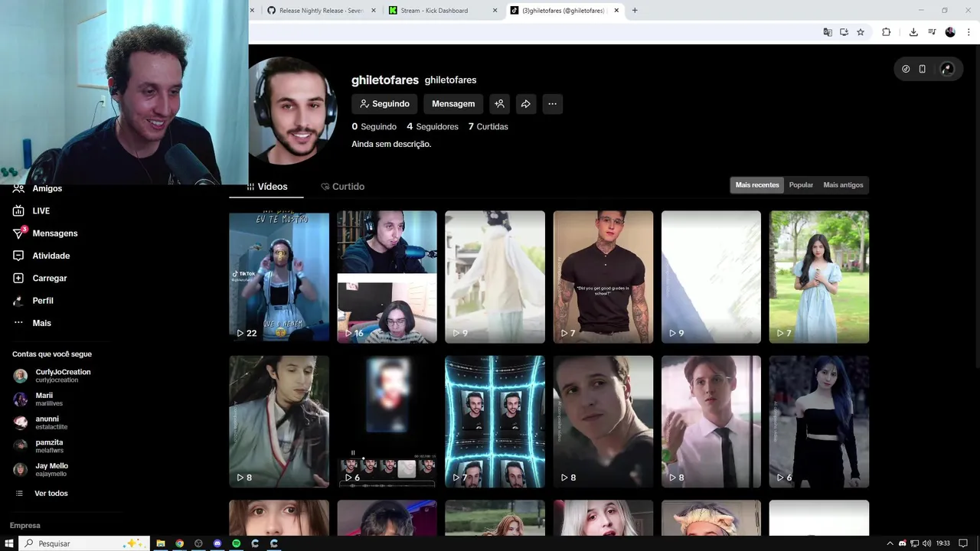Image resolution: width=980 pixels, height=551 pixels.
Task: Open Chrome downloads icon
Action: 913,32
